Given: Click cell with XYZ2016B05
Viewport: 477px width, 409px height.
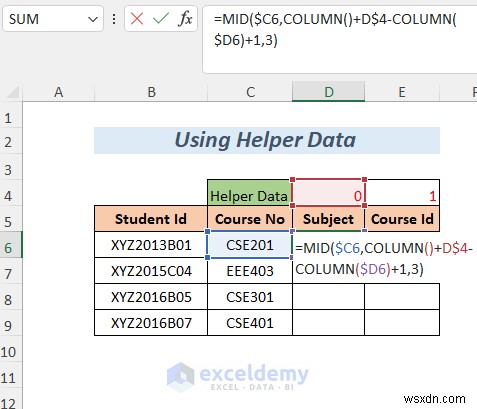Looking at the screenshot, I should (151, 297).
